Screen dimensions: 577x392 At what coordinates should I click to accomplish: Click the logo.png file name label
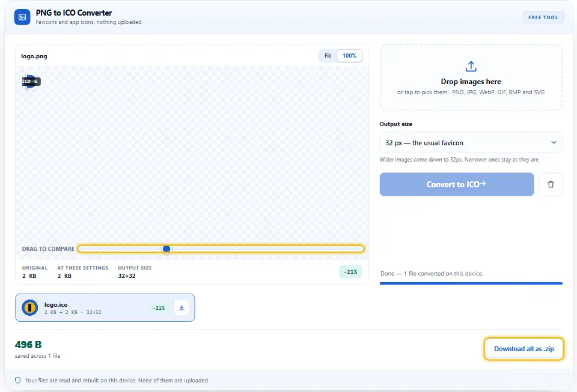point(34,56)
